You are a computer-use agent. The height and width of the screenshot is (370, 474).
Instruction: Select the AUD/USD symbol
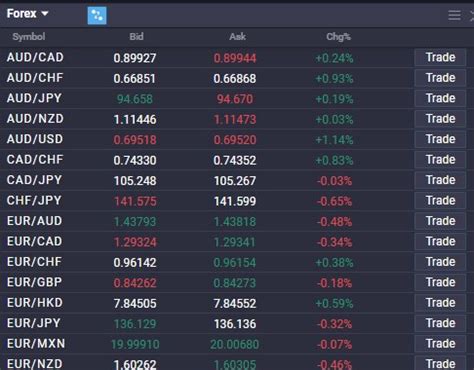[x=35, y=139]
